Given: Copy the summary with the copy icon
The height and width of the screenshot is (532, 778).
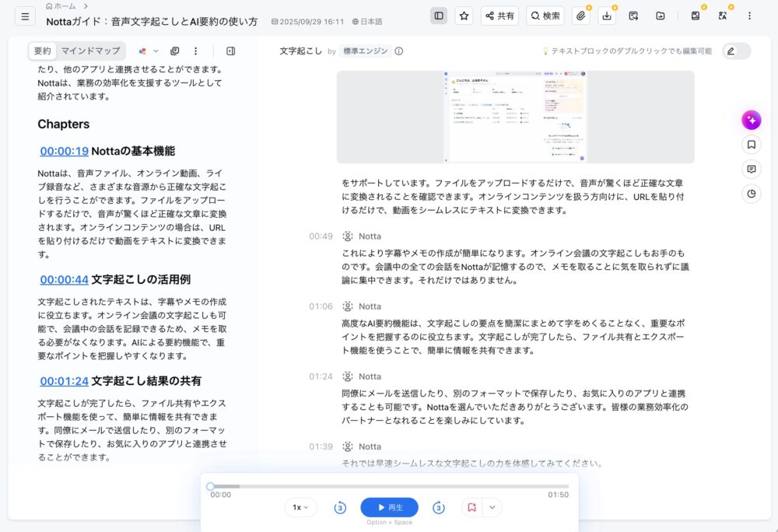Looking at the screenshot, I should (x=174, y=51).
